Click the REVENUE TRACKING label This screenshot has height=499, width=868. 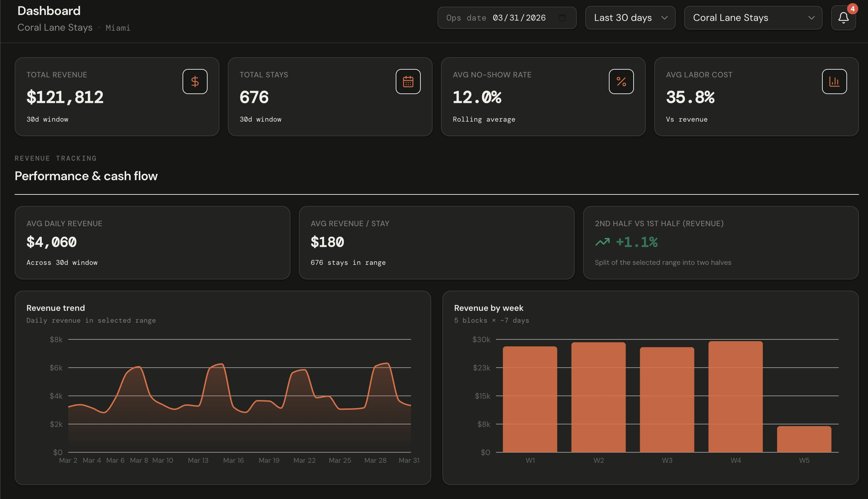click(x=55, y=158)
